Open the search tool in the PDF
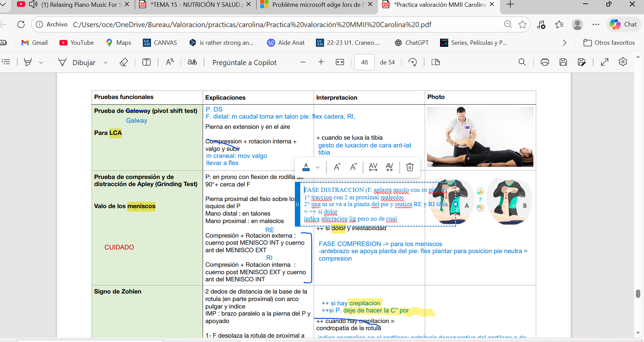 pyautogui.click(x=522, y=62)
